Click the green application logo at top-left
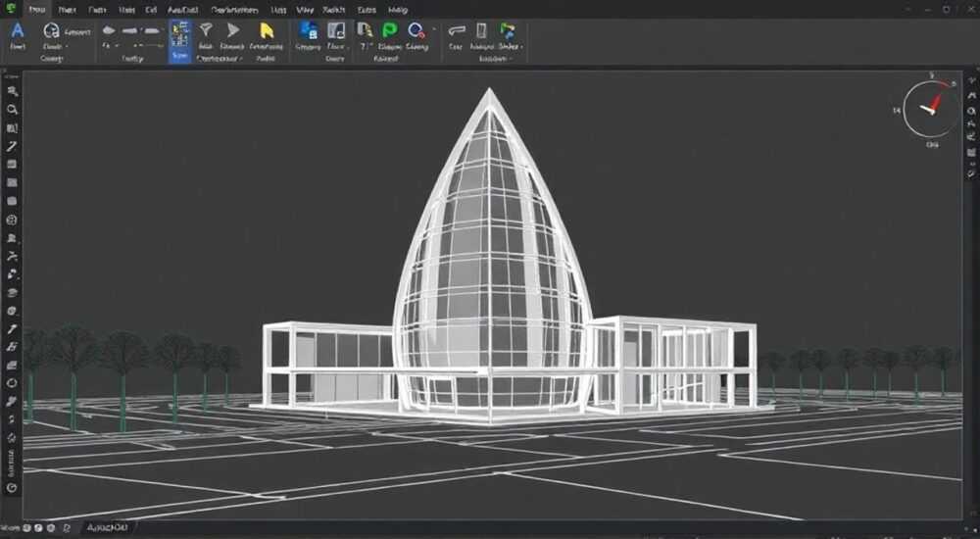The width and height of the screenshot is (980, 539). point(10,9)
